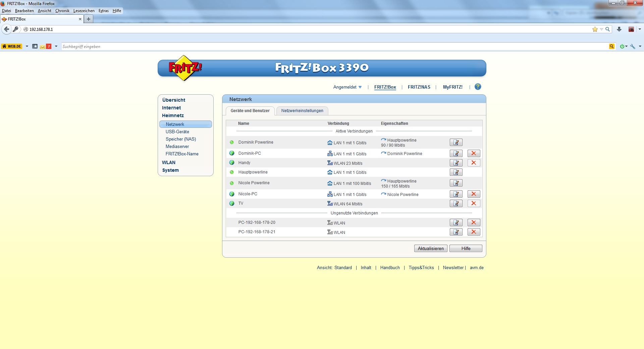644x349 pixels.
Task: Click the WEB.DE home toolbar button
Action: [x=12, y=46]
